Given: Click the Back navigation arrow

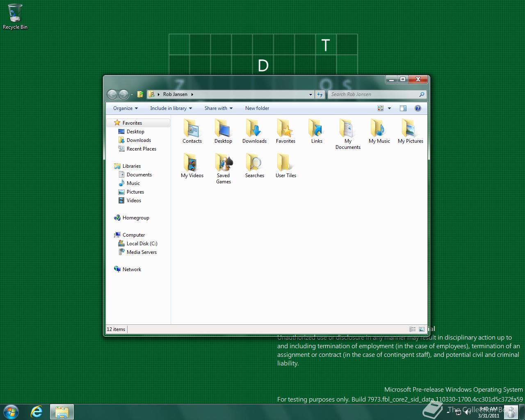Looking at the screenshot, I should coord(112,94).
